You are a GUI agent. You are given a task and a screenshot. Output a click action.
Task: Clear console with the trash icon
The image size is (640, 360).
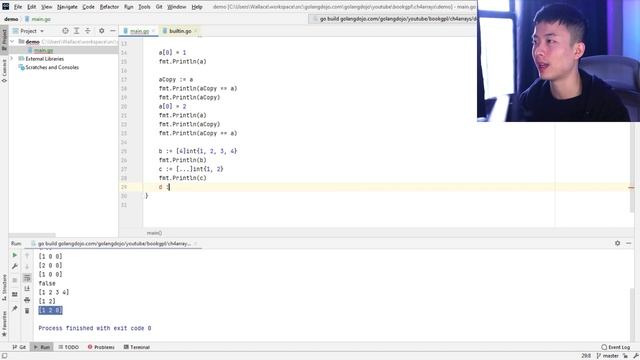click(x=27, y=311)
